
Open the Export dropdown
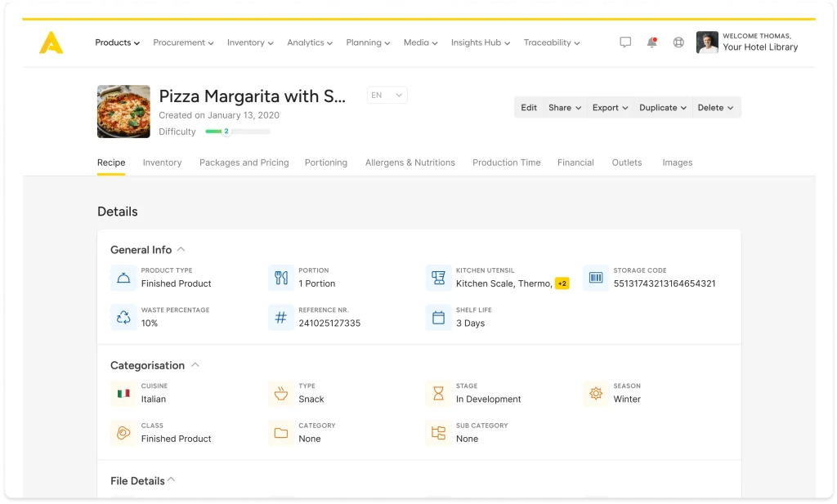[610, 108]
